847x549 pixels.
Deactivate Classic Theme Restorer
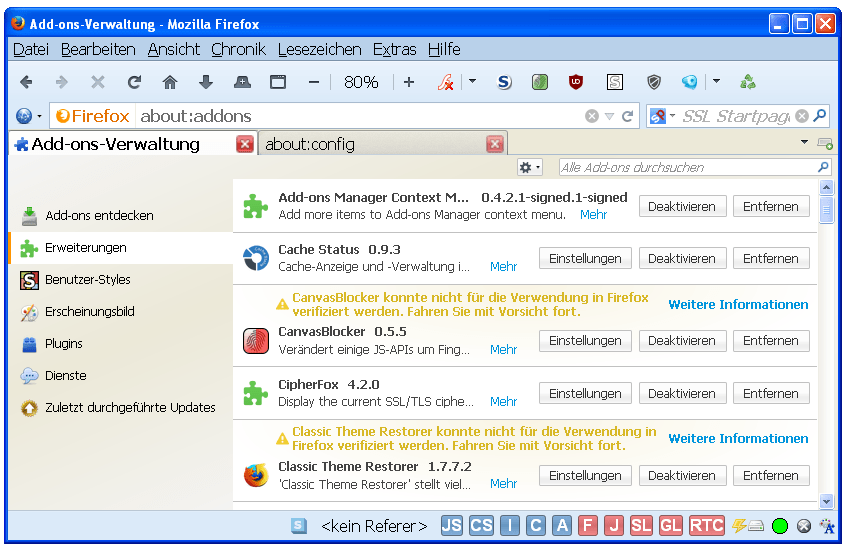coord(682,476)
